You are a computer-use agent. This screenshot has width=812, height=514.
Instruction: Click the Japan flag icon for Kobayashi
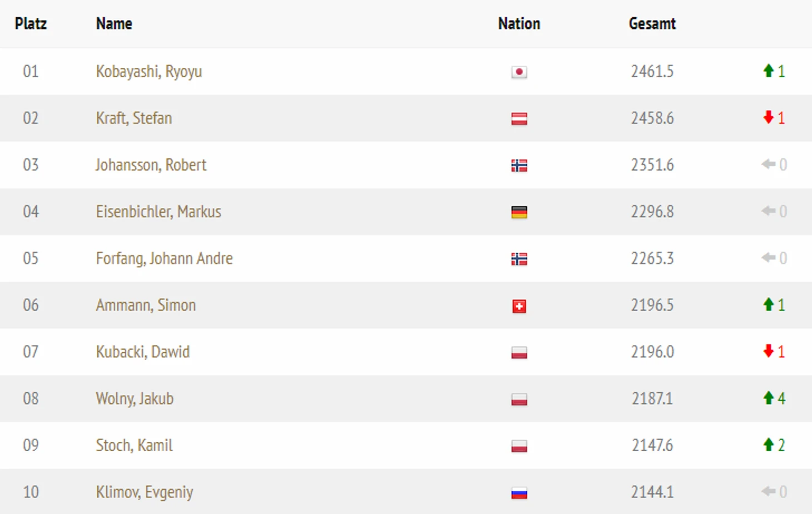[519, 72]
